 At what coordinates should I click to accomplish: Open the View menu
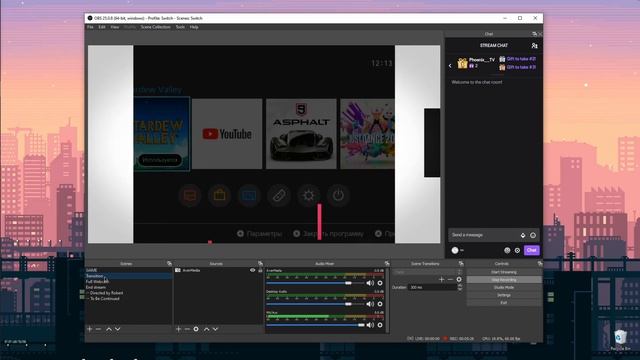(115, 27)
